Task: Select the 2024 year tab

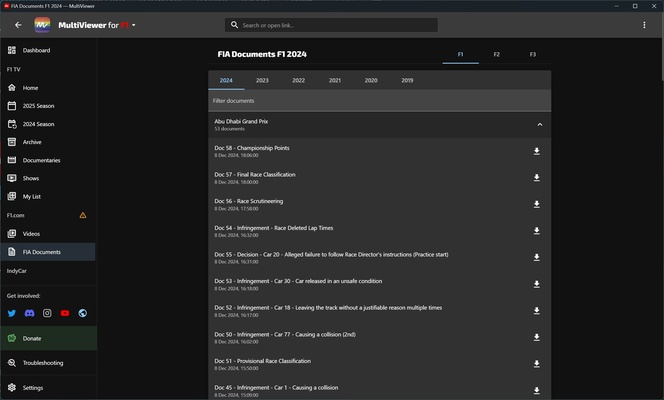Action: (x=226, y=80)
